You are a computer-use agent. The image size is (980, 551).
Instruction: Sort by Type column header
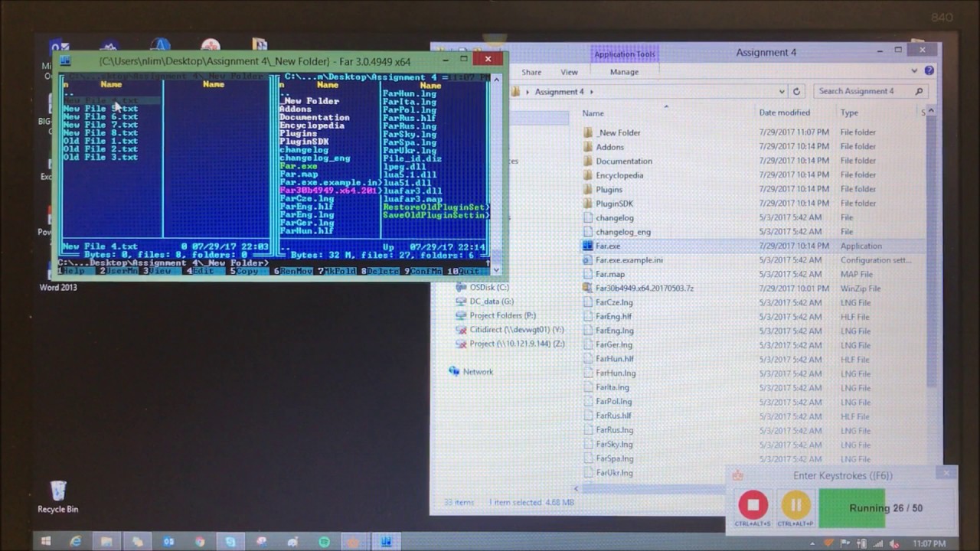pyautogui.click(x=849, y=112)
